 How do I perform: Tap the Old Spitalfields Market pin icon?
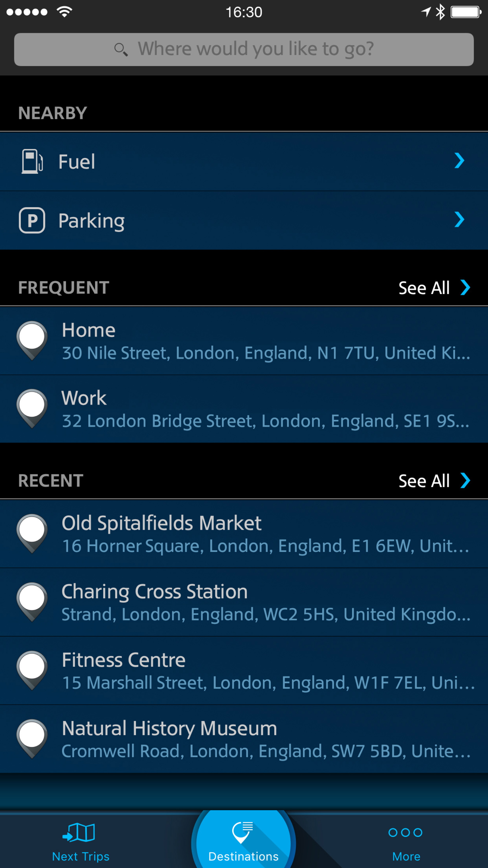click(32, 533)
